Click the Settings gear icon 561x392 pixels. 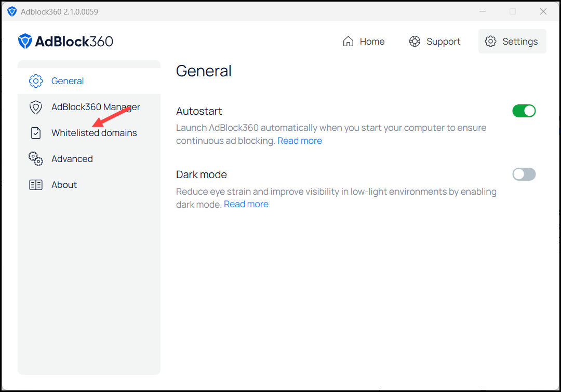pyautogui.click(x=490, y=42)
